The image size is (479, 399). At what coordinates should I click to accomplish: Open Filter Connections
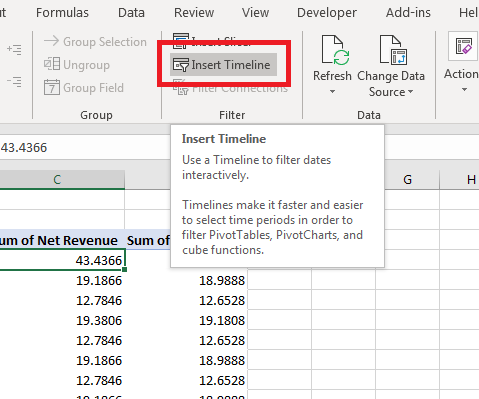pyautogui.click(x=230, y=89)
